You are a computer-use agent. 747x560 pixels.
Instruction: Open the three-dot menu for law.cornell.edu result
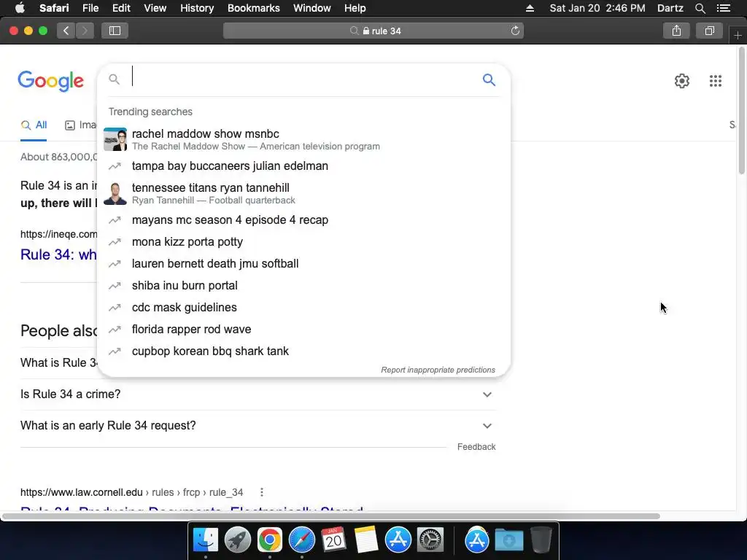[x=262, y=492]
